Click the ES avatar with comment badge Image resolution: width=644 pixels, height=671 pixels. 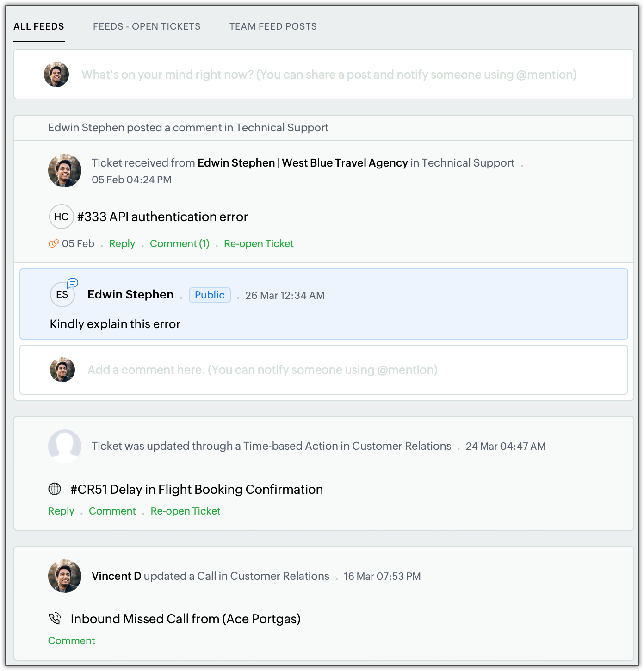click(x=62, y=294)
